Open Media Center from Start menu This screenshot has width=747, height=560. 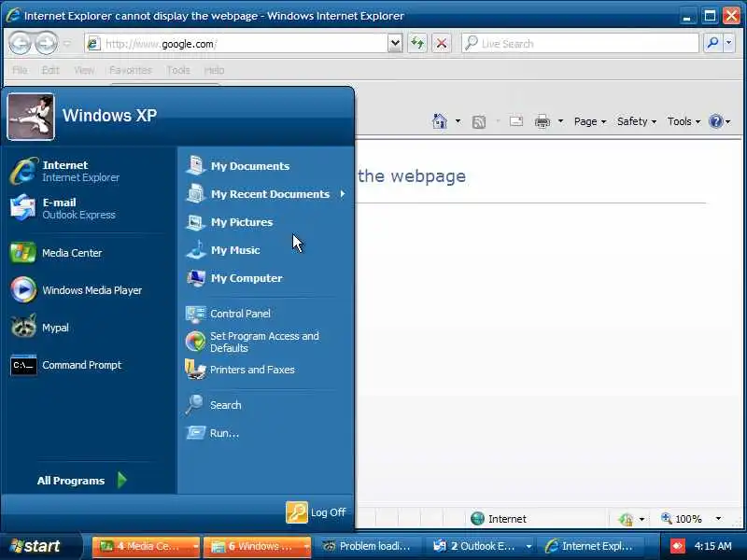pos(88,253)
